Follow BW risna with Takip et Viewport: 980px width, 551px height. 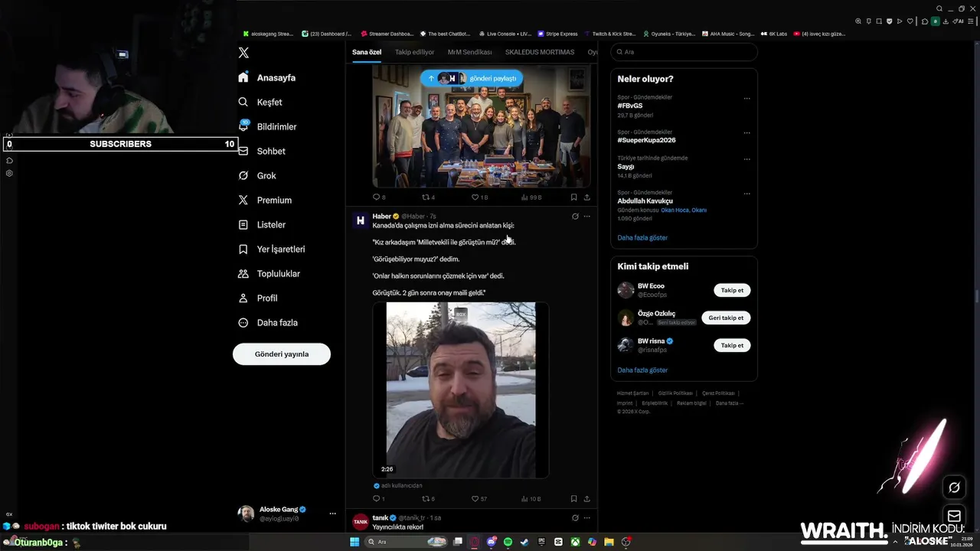732,345
